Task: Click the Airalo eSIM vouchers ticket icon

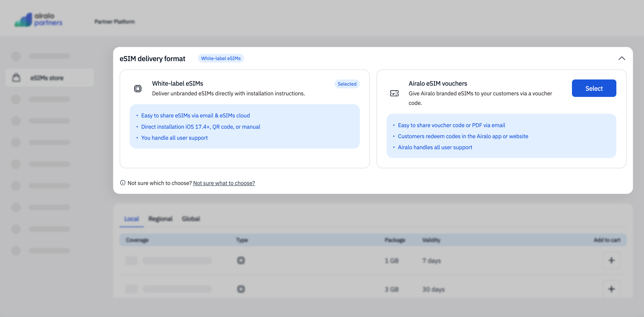Action: tap(394, 93)
